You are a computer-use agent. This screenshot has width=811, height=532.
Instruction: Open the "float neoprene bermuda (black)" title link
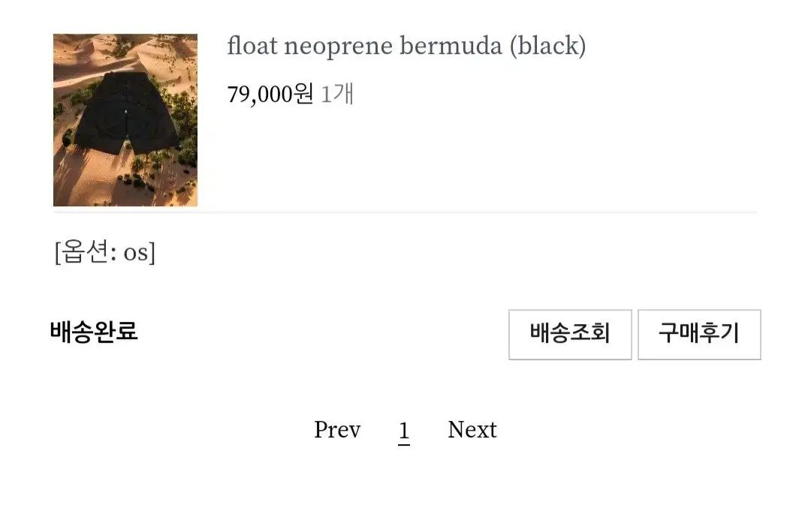click(406, 47)
